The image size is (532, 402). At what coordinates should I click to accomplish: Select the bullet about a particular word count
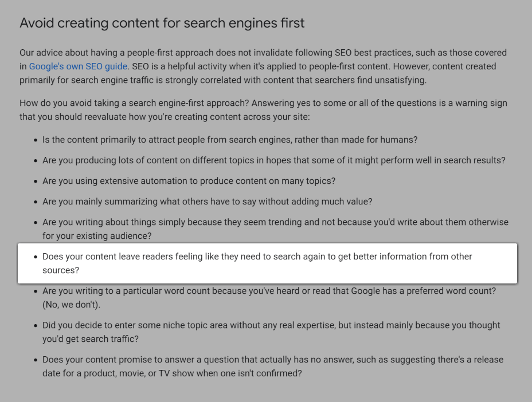pyautogui.click(x=269, y=291)
